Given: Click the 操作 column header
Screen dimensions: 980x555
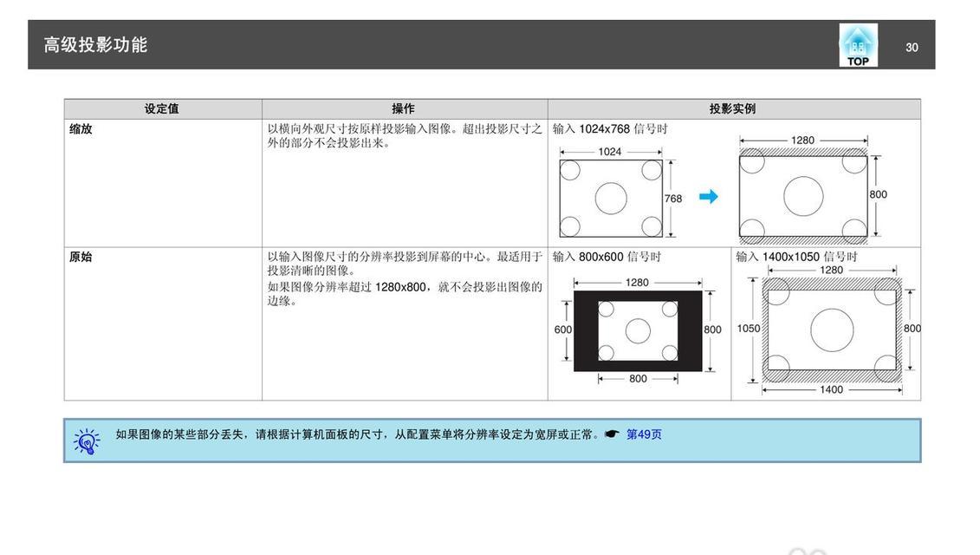Looking at the screenshot, I should pyautogui.click(x=405, y=109).
